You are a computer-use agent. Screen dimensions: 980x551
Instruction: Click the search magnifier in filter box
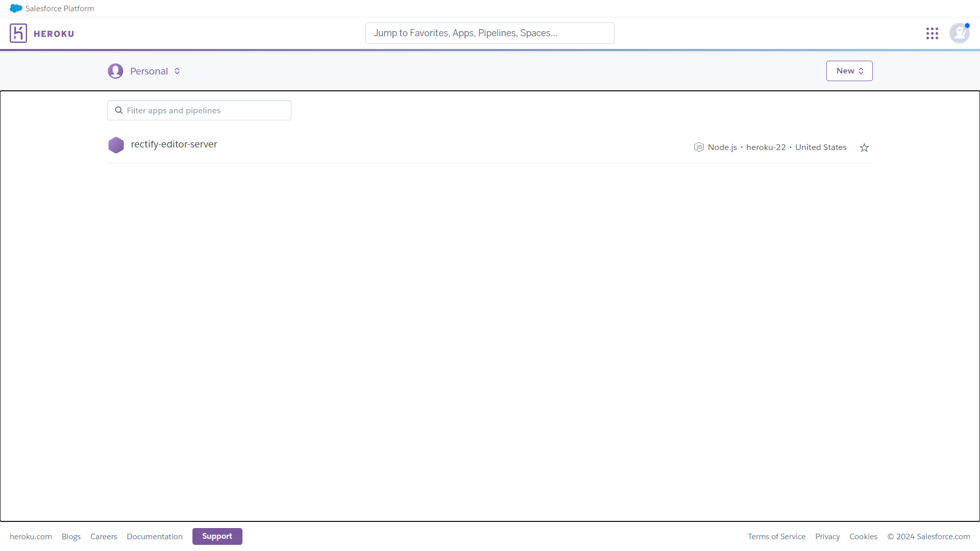pos(119,110)
